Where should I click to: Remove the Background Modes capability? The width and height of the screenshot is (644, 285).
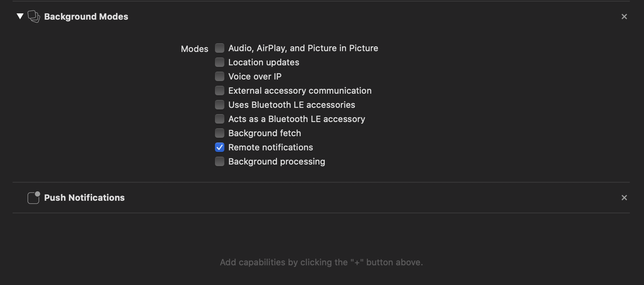(x=624, y=17)
